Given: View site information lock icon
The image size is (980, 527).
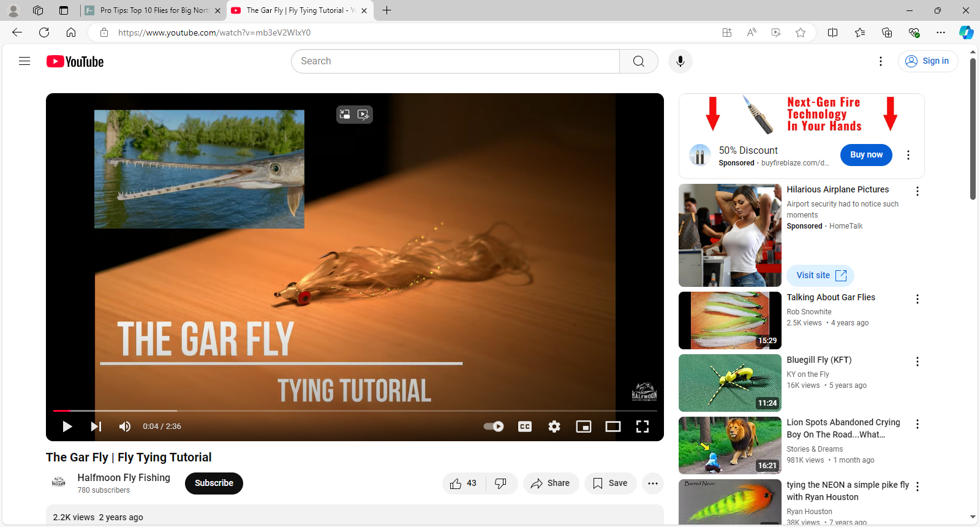Looking at the screenshot, I should click(104, 32).
